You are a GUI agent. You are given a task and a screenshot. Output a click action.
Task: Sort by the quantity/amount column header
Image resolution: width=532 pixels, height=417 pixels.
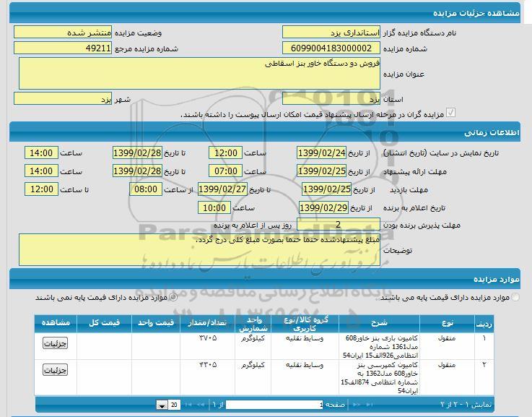pyautogui.click(x=207, y=323)
